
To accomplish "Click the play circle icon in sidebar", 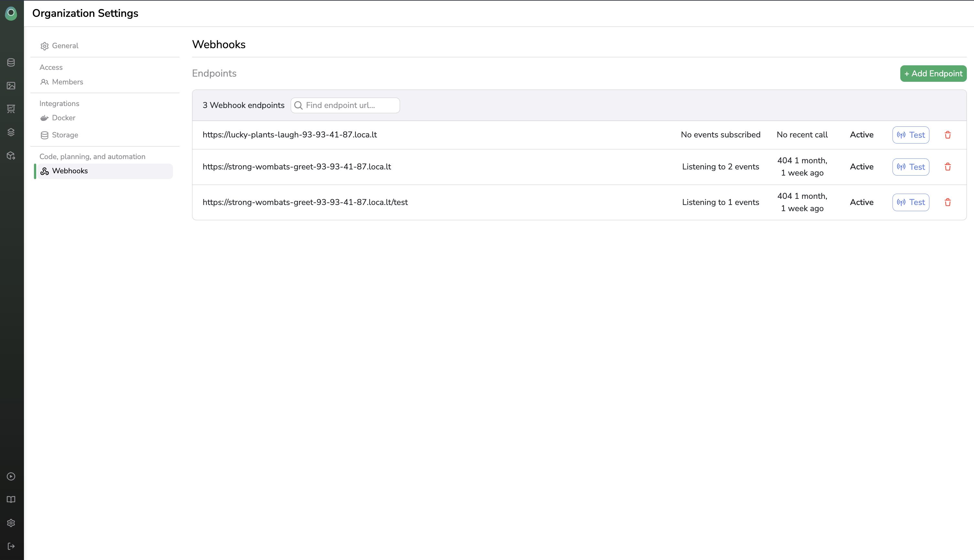I will click(11, 477).
